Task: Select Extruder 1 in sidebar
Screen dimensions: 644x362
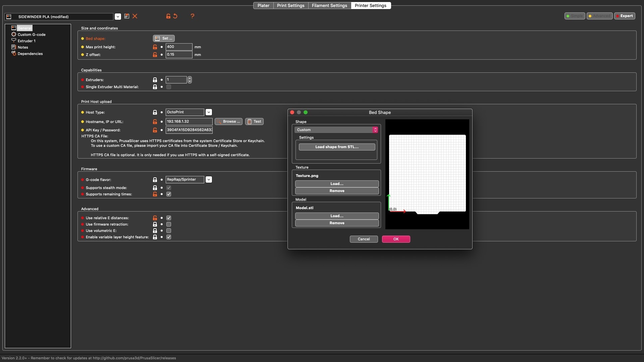Action: pyautogui.click(x=26, y=41)
